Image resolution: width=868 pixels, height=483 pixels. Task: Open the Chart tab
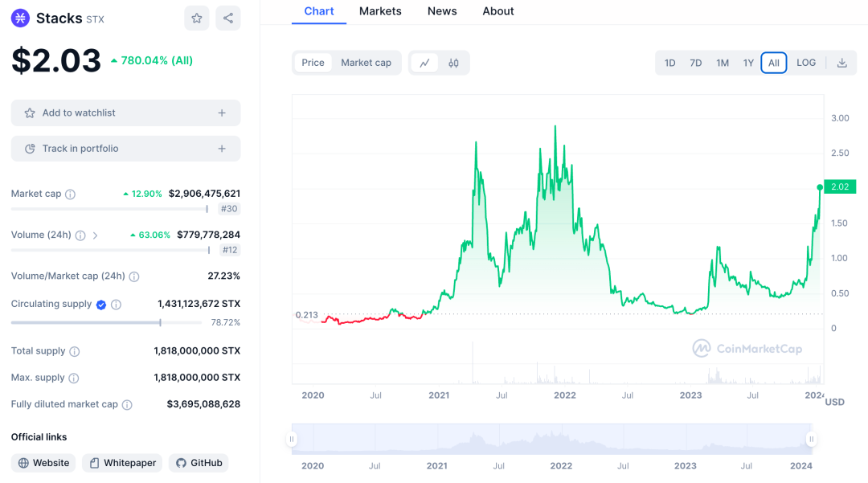point(319,11)
